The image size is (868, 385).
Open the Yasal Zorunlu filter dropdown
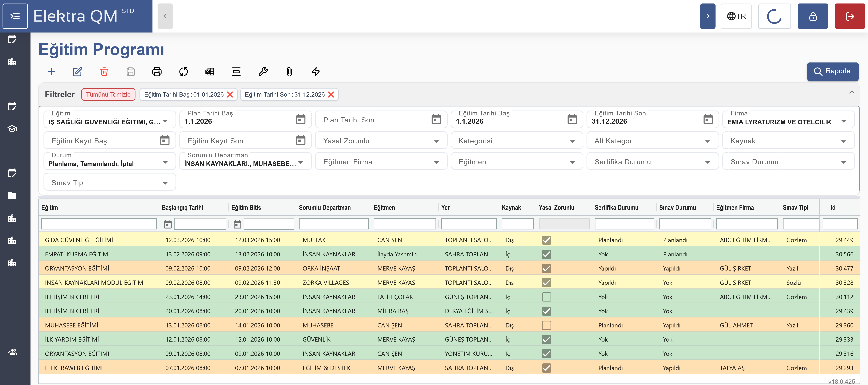coord(381,141)
